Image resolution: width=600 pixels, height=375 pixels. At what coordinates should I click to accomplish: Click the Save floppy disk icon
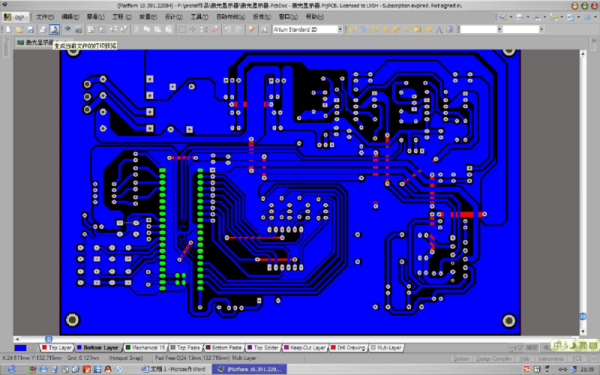(30, 29)
